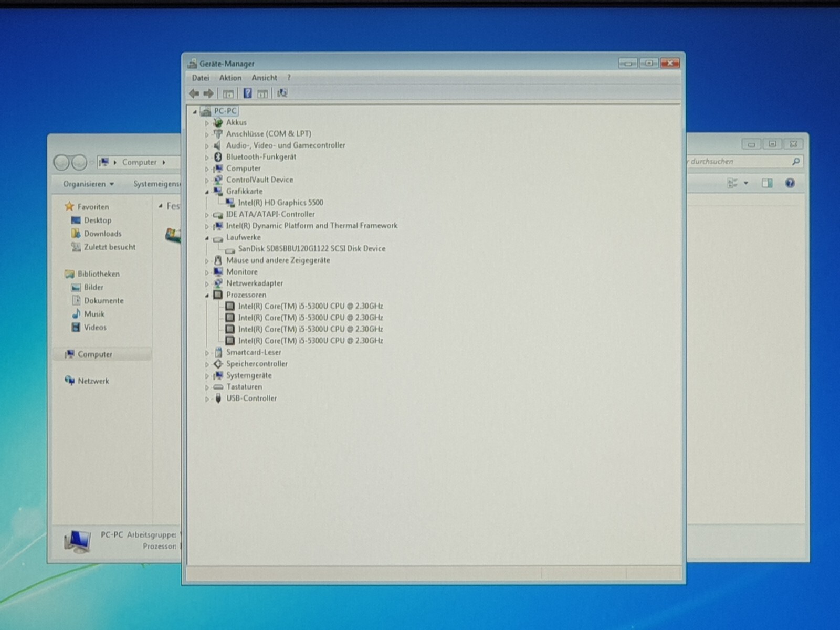
Task: Select the Bluetooth-Funkgerät icon
Action: point(218,157)
